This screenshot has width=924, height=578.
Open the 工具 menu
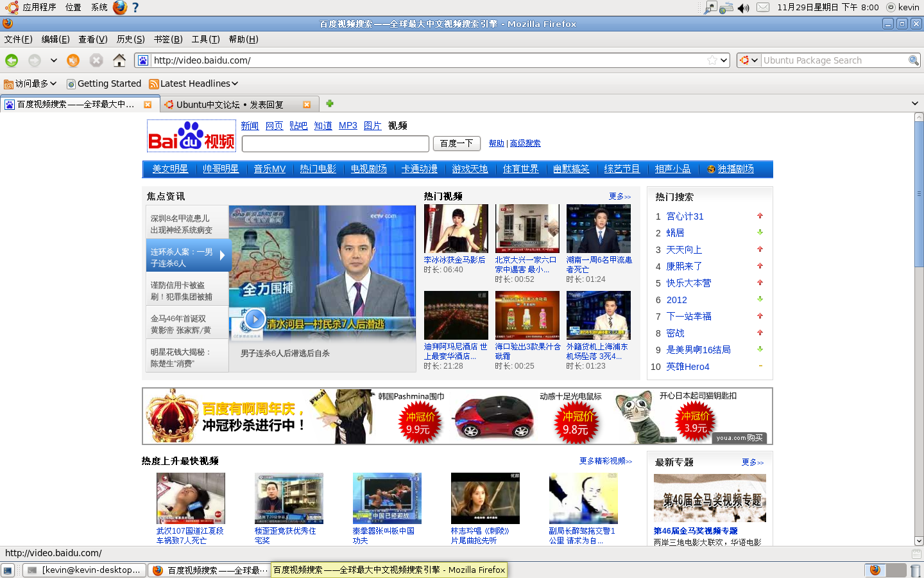click(x=206, y=39)
